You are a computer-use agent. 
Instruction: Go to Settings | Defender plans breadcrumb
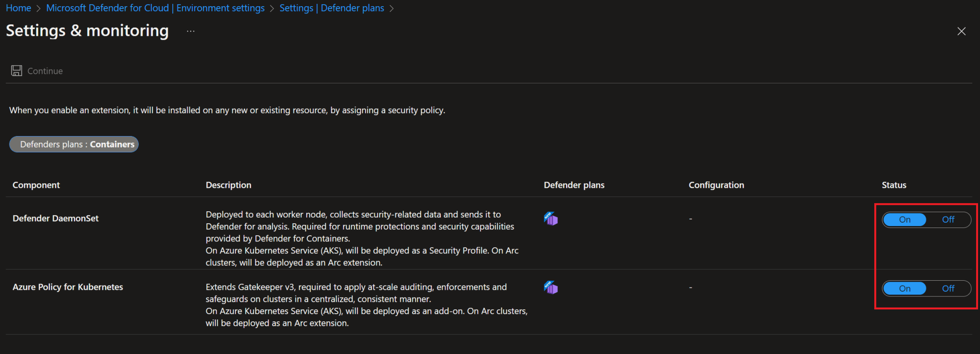click(x=332, y=8)
